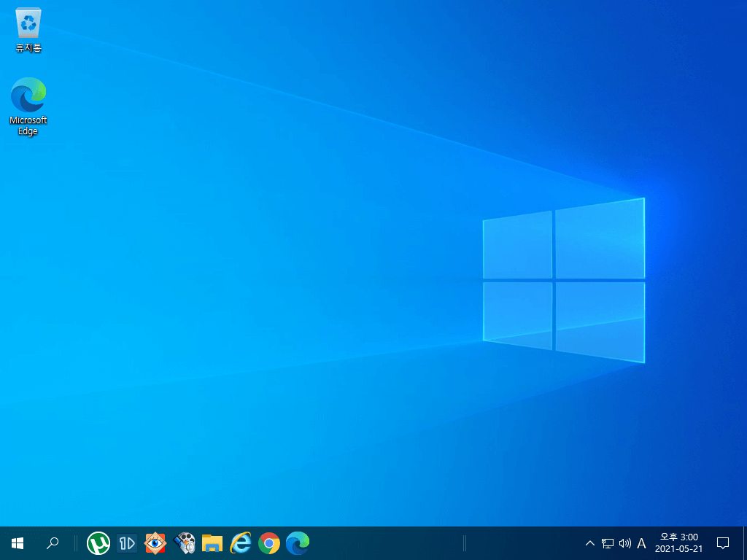This screenshot has height=560, width=747.
Task: Open the Windows Start menu
Action: 18,542
